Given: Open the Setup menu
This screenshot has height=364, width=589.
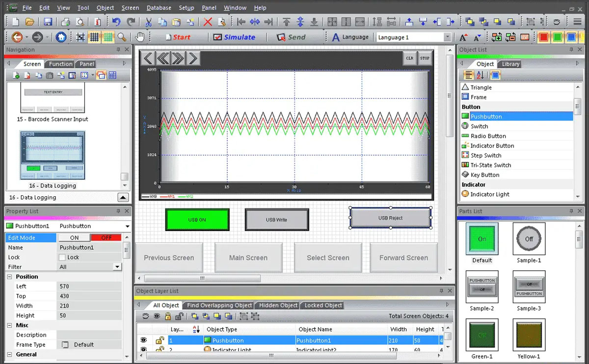Looking at the screenshot, I should (x=187, y=8).
